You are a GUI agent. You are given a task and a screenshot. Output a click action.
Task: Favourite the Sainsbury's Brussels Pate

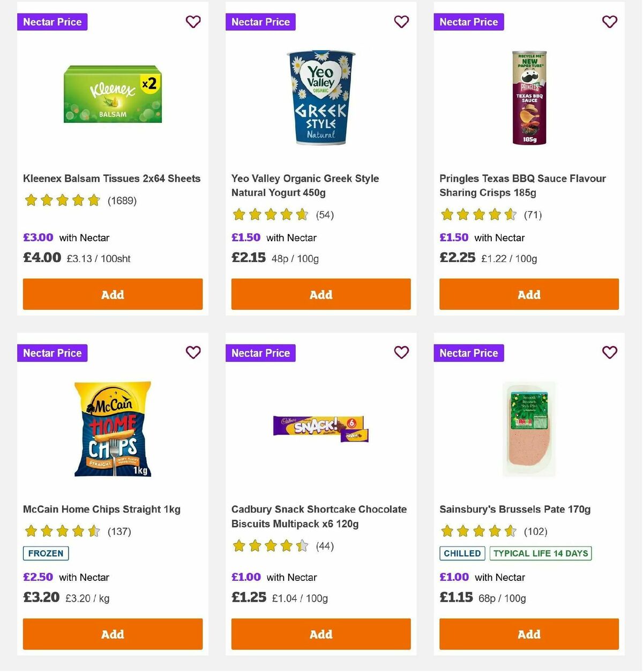point(610,353)
